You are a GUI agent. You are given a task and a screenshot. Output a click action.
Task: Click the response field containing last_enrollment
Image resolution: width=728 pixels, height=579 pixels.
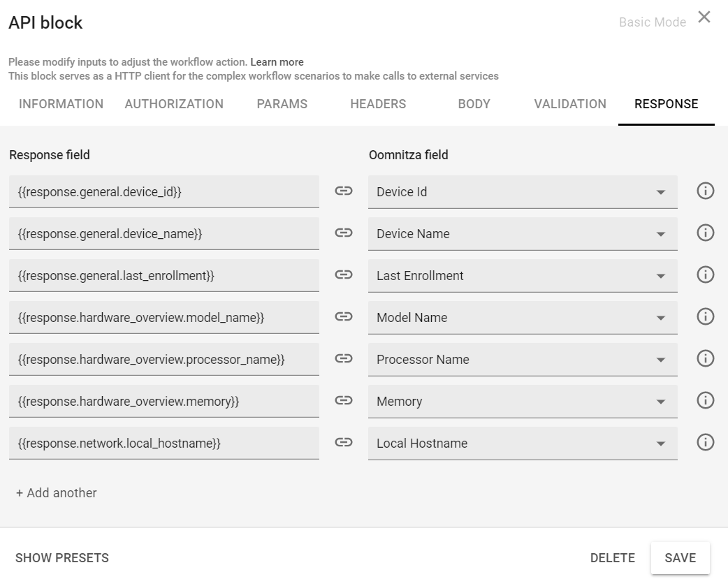[x=163, y=274]
